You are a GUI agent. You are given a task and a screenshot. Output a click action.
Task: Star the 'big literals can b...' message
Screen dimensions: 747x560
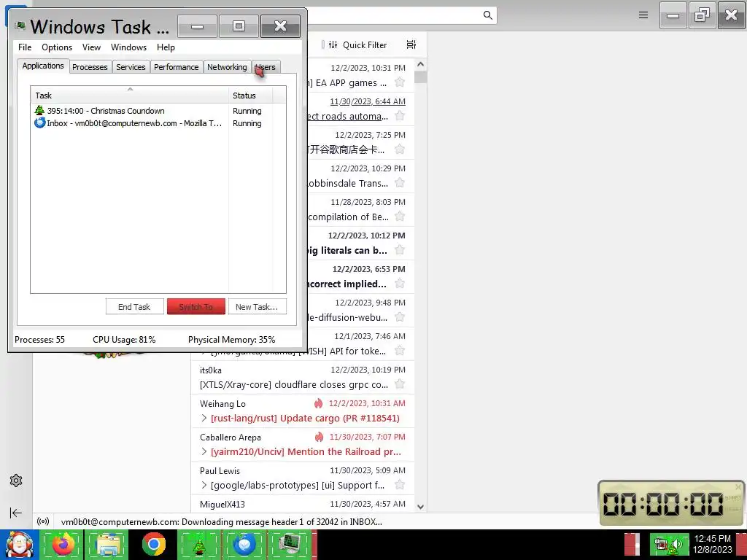[x=400, y=250]
